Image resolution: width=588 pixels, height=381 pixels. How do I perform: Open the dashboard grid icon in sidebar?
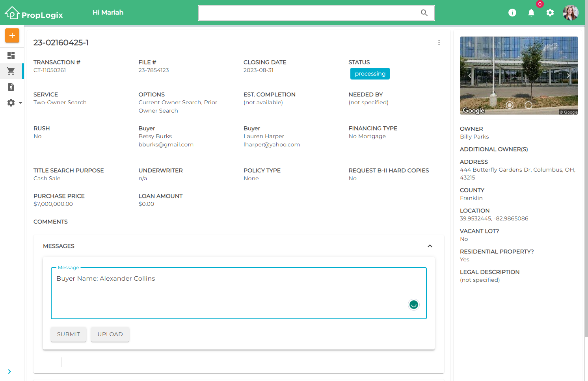[11, 55]
